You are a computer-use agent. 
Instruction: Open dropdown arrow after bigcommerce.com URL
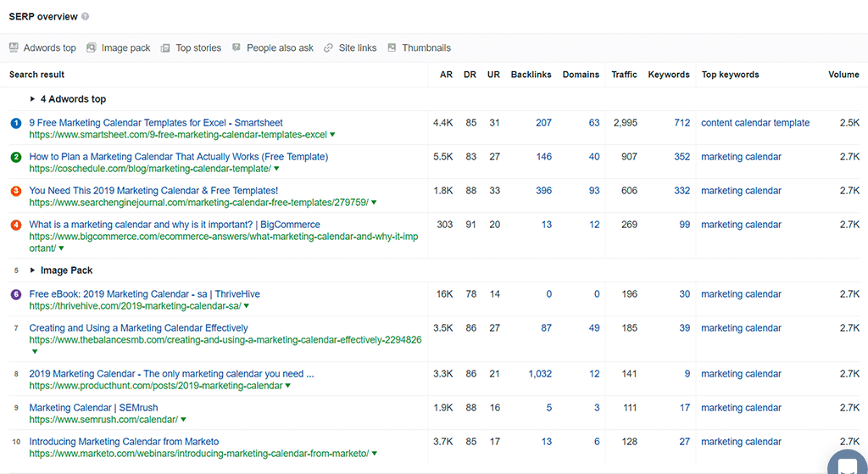tap(61, 248)
